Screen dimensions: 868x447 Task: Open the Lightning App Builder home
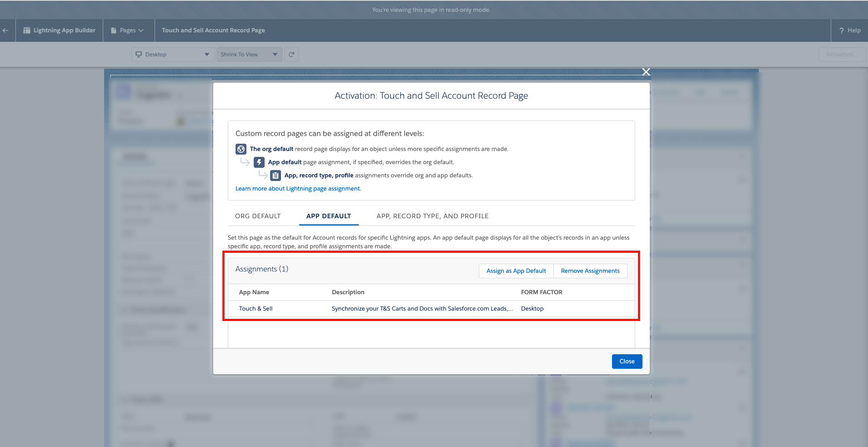[x=60, y=30]
